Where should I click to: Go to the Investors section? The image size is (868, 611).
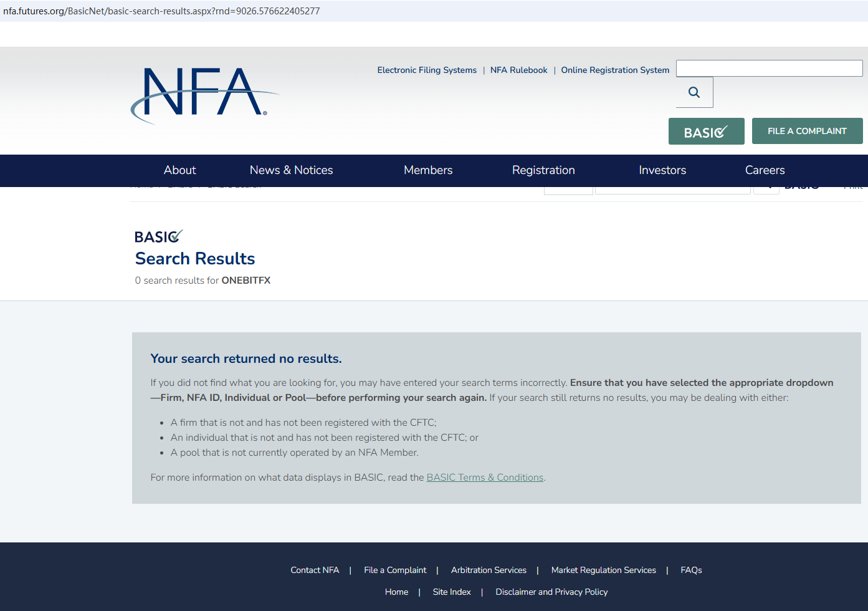662,170
